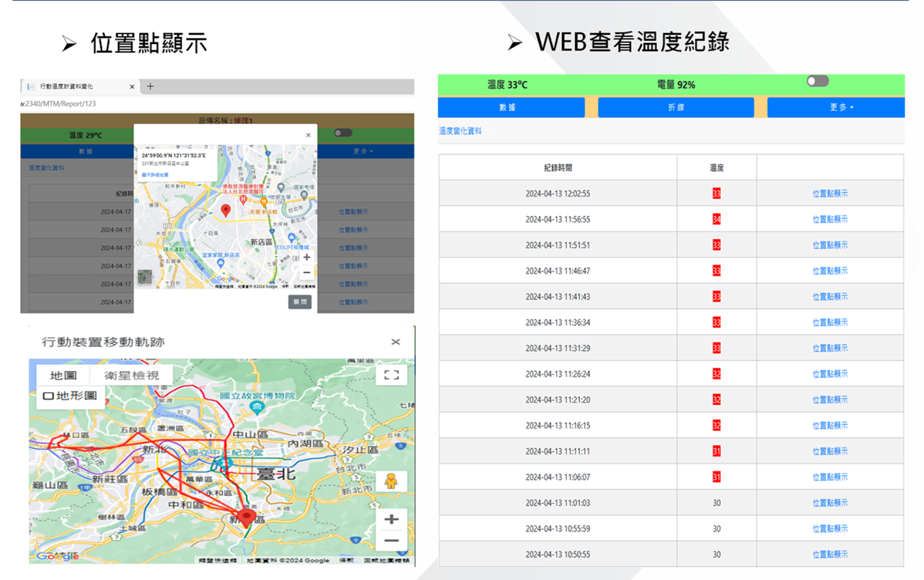Open fullscreen view on the trajectory map

(x=391, y=375)
